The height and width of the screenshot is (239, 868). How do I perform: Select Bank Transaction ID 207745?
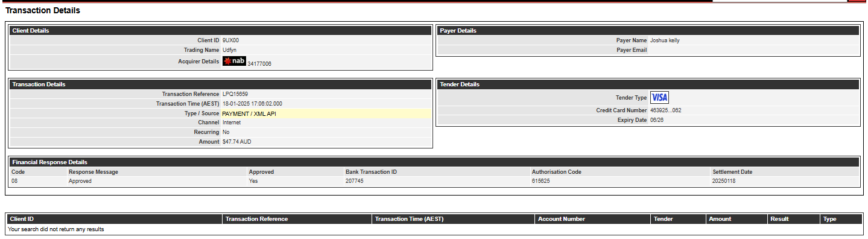pyautogui.click(x=355, y=181)
